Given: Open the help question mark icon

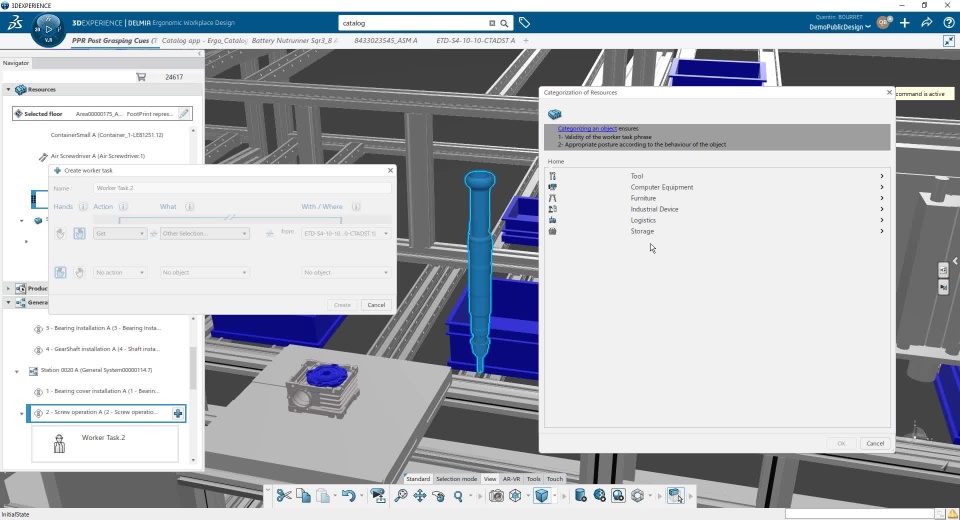Looking at the screenshot, I should coord(948,22).
